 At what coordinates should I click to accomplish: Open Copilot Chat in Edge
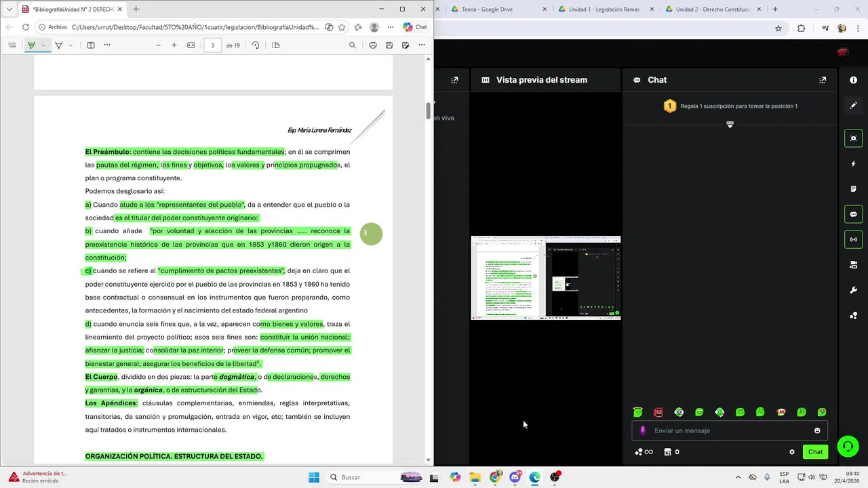[x=415, y=27]
